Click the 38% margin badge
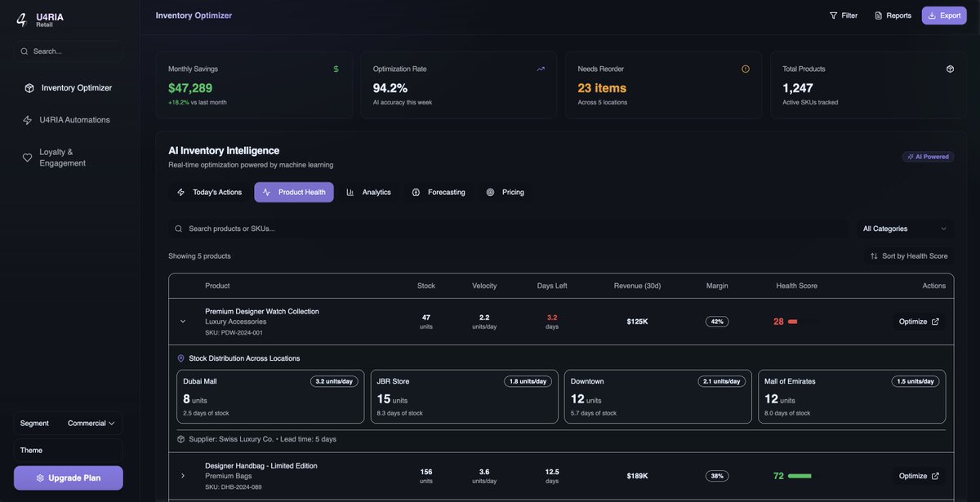 [x=717, y=476]
